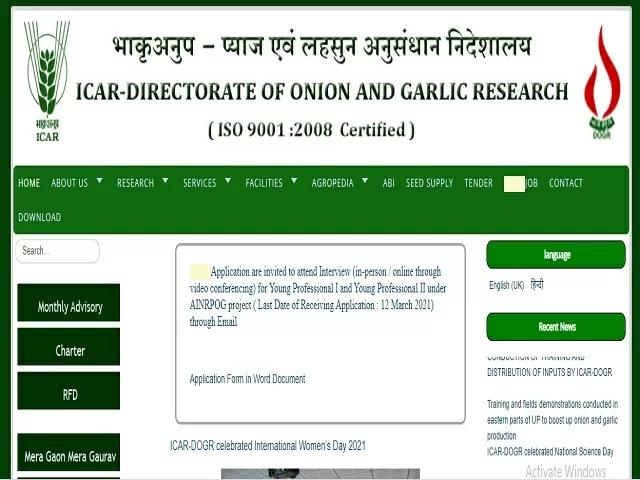640x480 pixels.
Task: Click the new badge beside JOB
Action: [x=514, y=184]
